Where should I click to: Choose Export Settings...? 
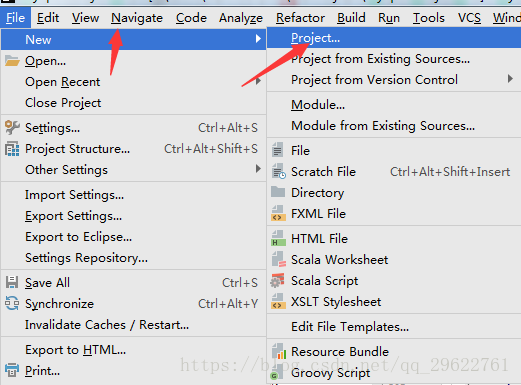(133, 216)
